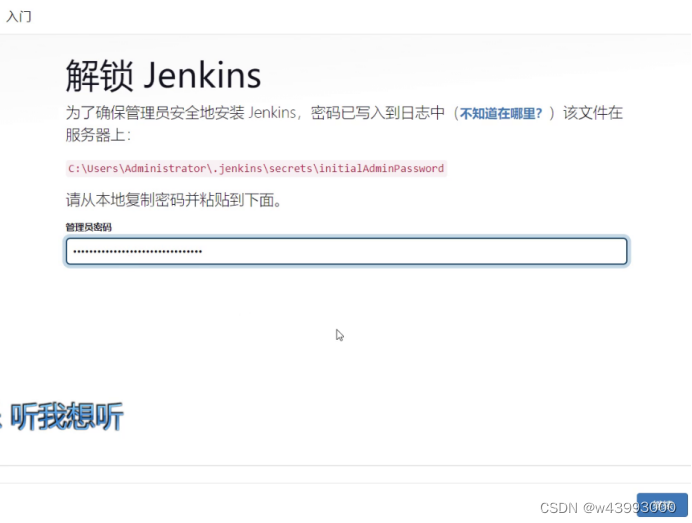Viewport: 692px width, 523px height.
Task: Click the initialAdminPassword file path text
Action: (x=256, y=169)
